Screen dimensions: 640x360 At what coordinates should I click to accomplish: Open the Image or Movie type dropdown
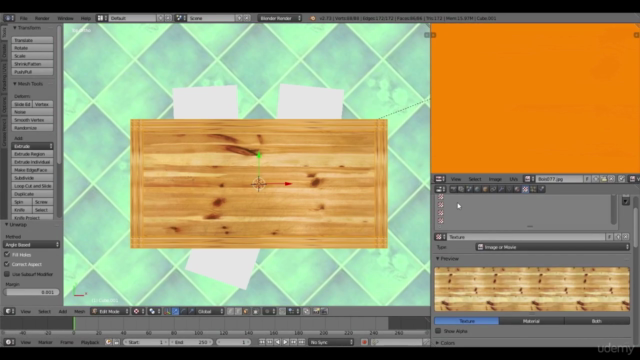[553, 247]
